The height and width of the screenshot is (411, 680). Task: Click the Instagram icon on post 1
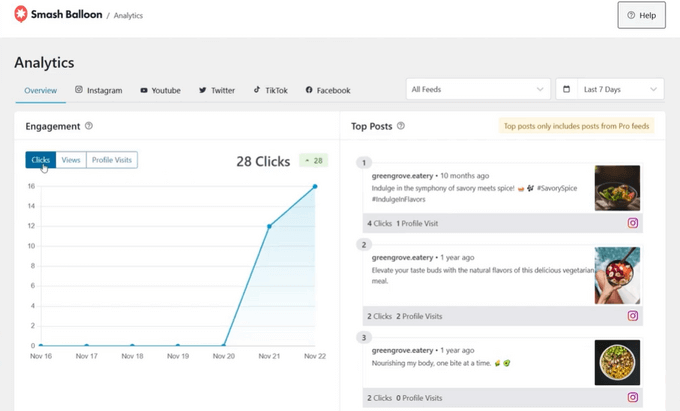click(x=633, y=223)
